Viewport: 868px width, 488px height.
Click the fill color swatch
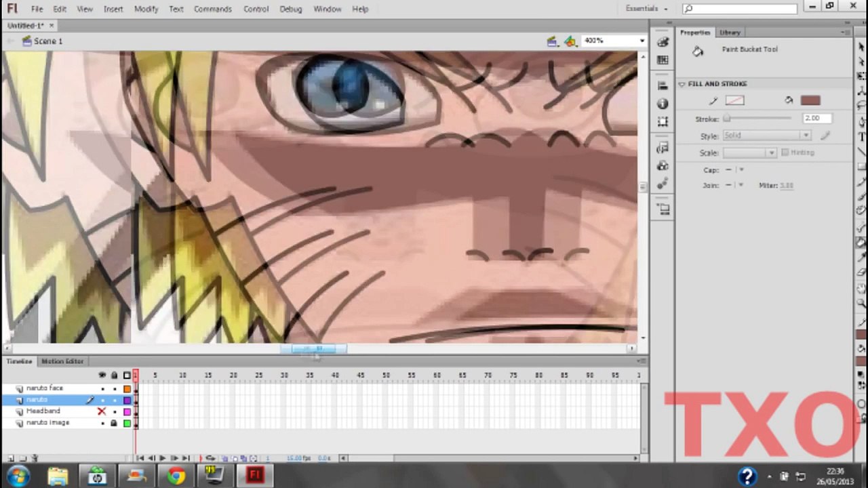tap(810, 100)
